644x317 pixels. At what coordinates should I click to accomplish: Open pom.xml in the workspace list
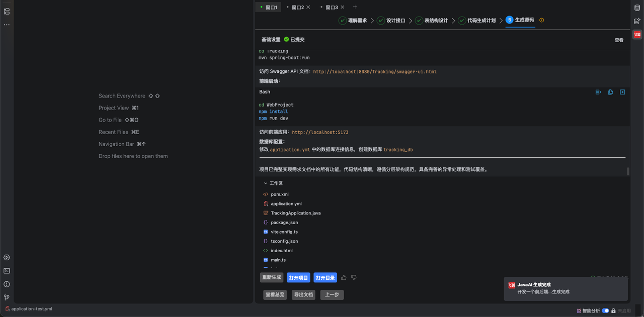(280, 194)
